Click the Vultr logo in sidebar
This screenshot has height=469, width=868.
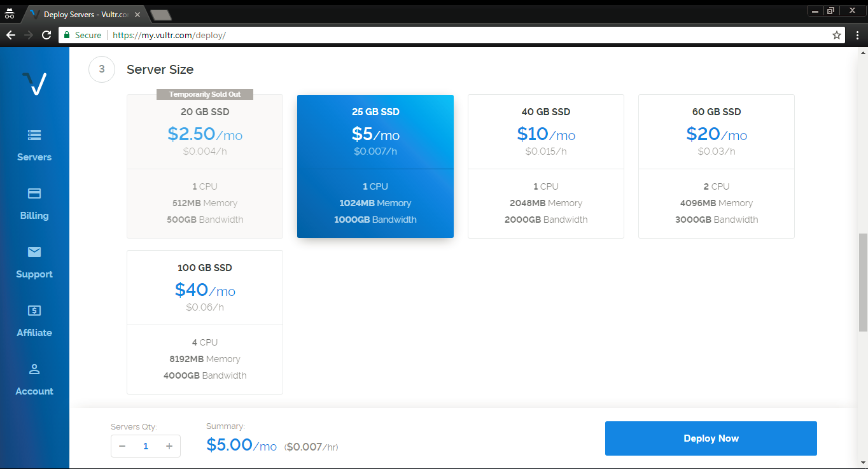34,83
